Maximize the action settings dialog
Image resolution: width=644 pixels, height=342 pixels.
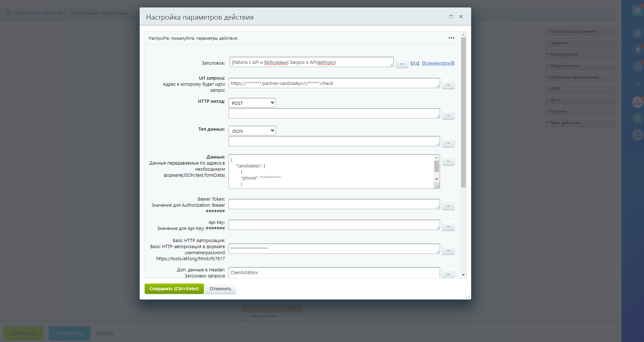[451, 17]
